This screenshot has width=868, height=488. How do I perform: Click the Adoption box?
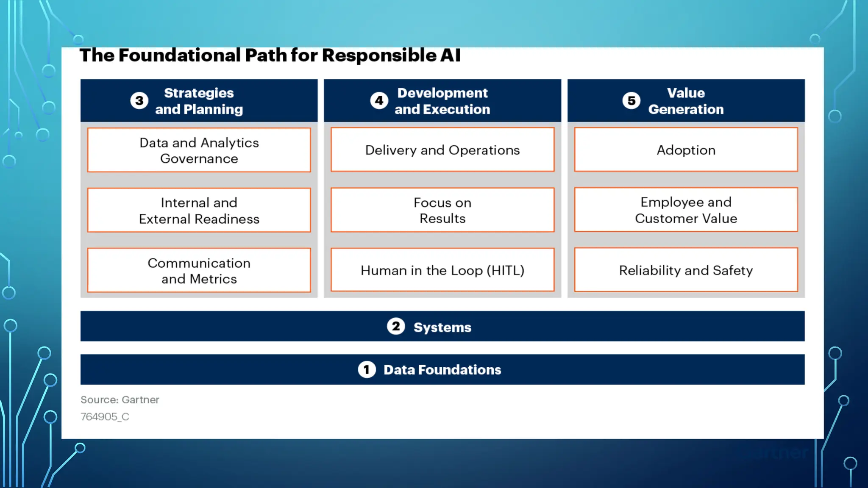686,150
